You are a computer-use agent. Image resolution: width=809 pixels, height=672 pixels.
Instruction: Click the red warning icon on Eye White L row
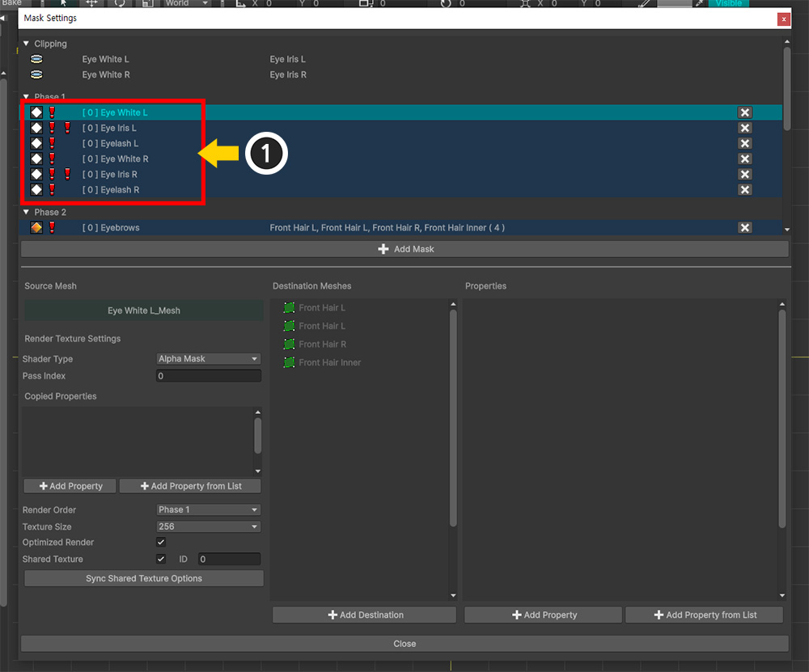tap(52, 112)
